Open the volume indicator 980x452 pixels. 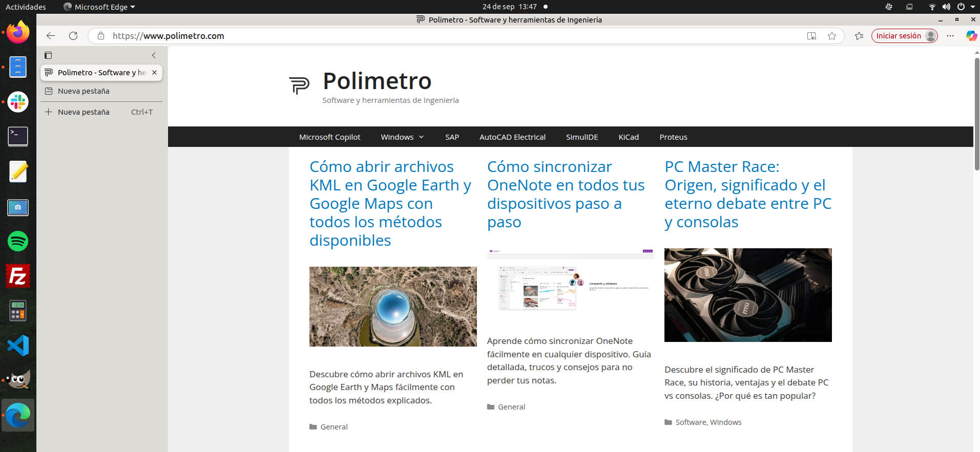coord(946,7)
